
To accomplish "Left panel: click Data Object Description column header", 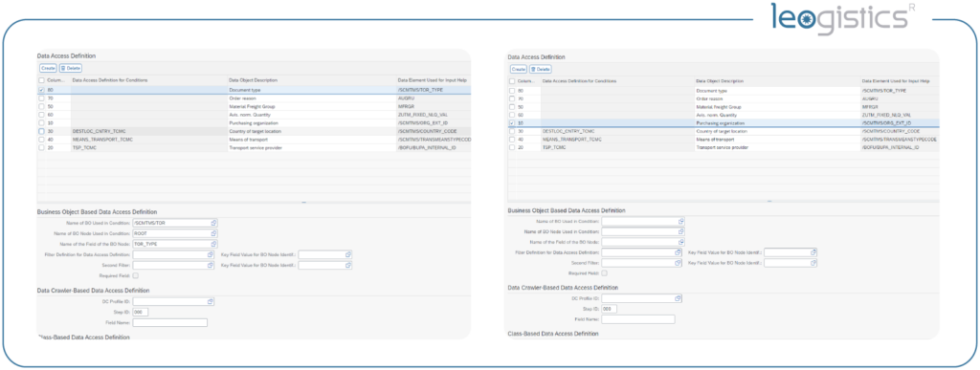I will click(x=253, y=80).
